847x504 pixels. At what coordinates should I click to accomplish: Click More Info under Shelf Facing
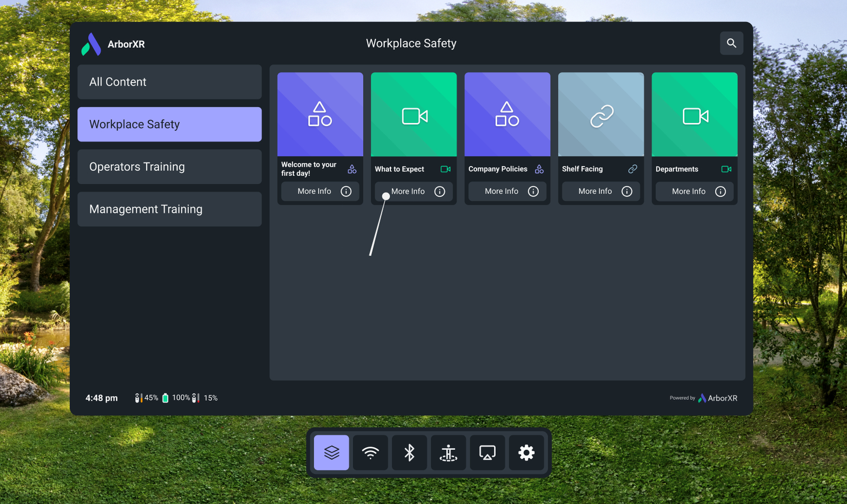[601, 192]
